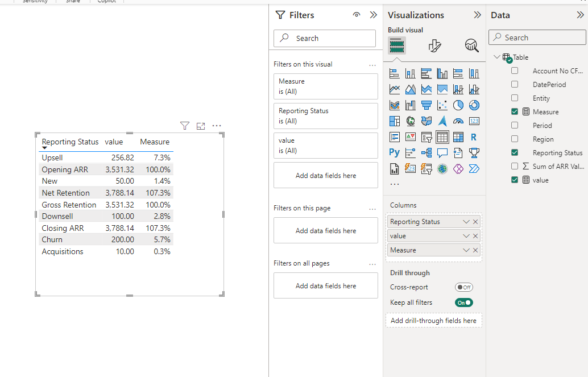The image size is (588, 377).
Task: Turn on the Cross-report toggle
Action: (x=464, y=287)
